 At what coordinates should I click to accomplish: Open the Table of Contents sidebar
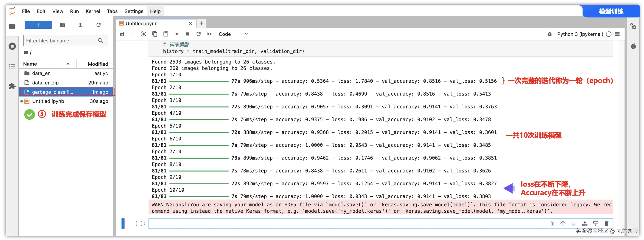coord(12,66)
